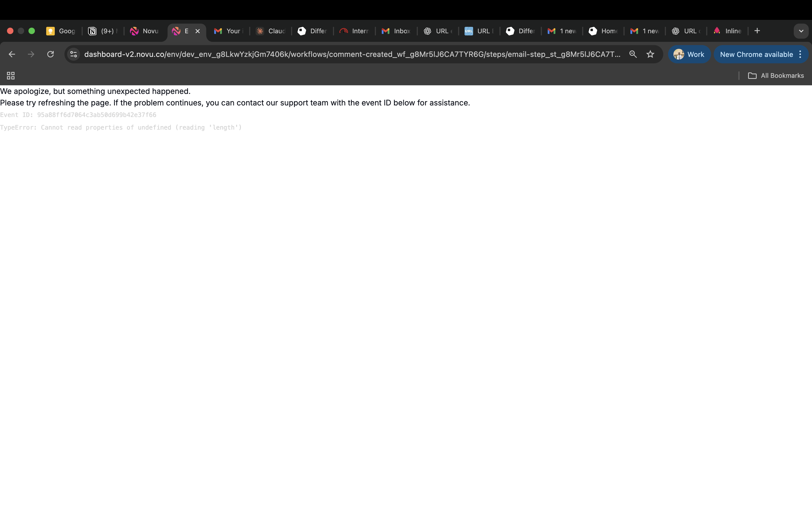Go back using the back arrow
Image resolution: width=812 pixels, height=527 pixels.
pos(12,54)
